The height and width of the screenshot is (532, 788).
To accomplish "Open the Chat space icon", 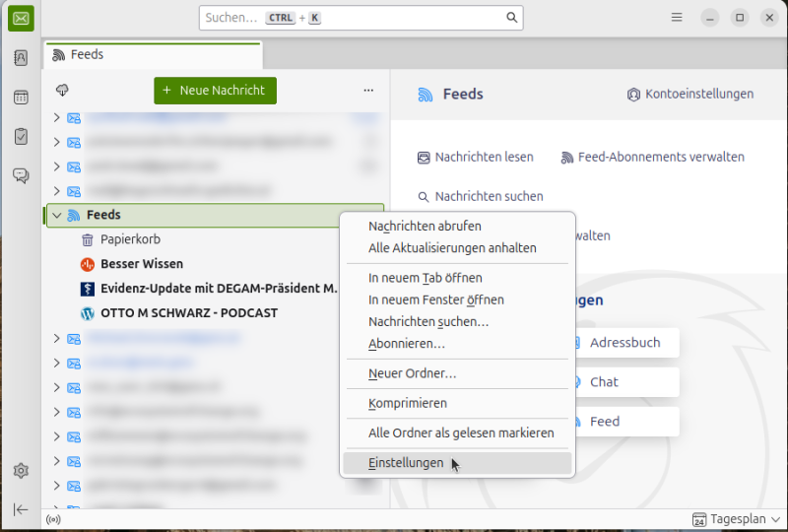I will (x=21, y=176).
